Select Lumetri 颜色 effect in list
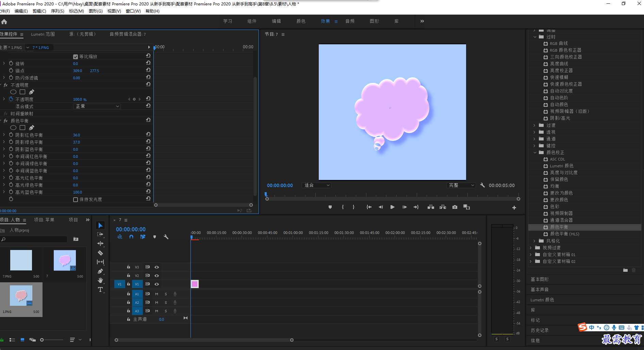644x350 pixels. click(x=562, y=166)
